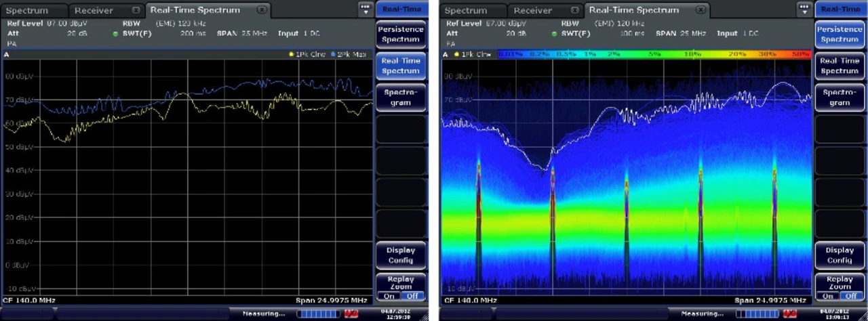Image resolution: width=868 pixels, height=321 pixels.
Task: Close Real-Time Spectrum tab in the persistence-display window
Action: tap(701, 10)
